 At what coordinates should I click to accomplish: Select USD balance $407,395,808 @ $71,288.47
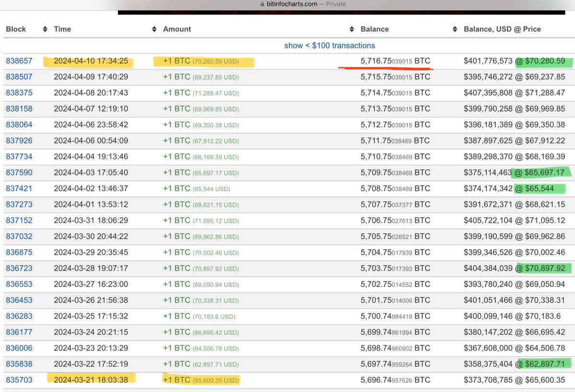click(514, 92)
